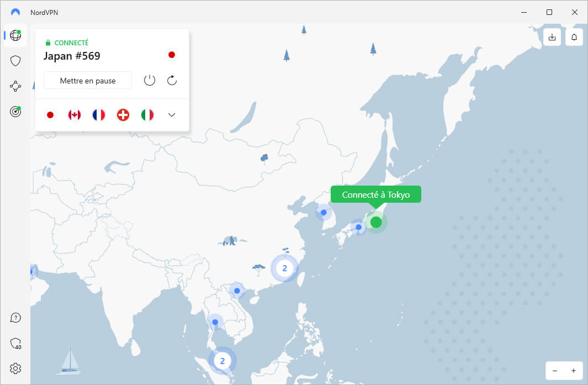Open notifications with the bell icon

[574, 36]
